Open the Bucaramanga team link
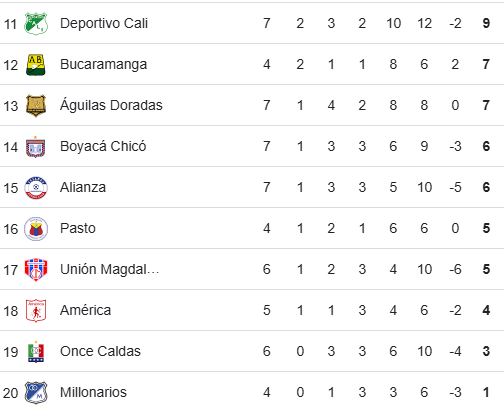504x417 pixels. (103, 64)
